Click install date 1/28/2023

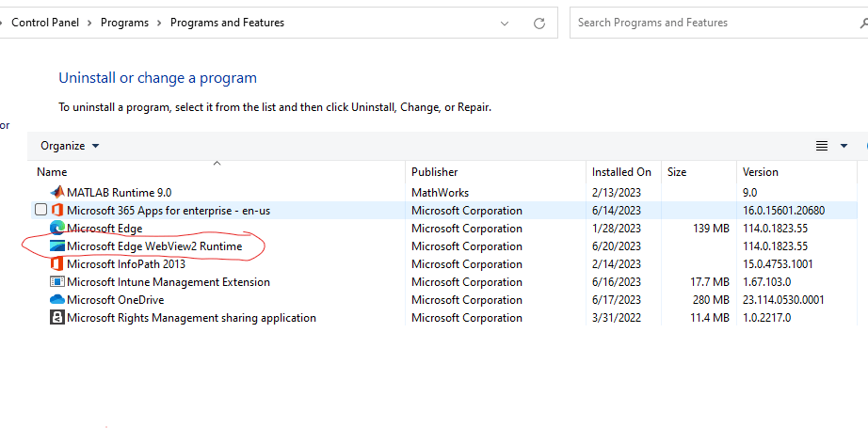(x=616, y=229)
